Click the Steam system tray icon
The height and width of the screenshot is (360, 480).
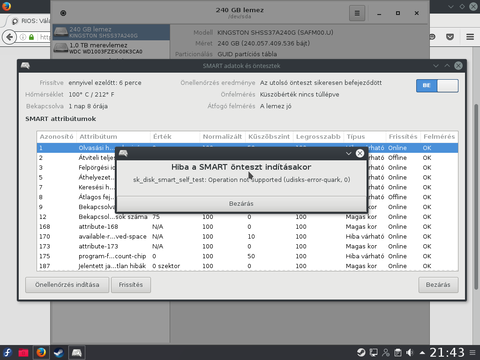click(361, 353)
